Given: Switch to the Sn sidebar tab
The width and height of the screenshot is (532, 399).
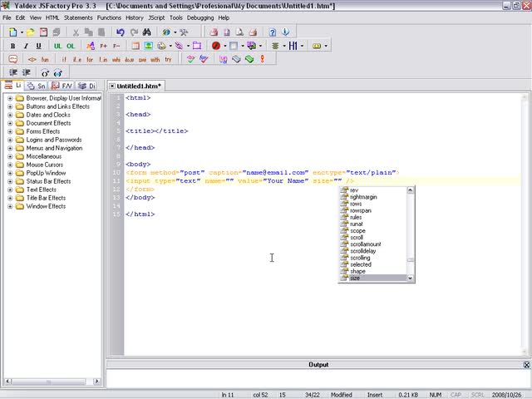Looking at the screenshot, I should point(37,86).
